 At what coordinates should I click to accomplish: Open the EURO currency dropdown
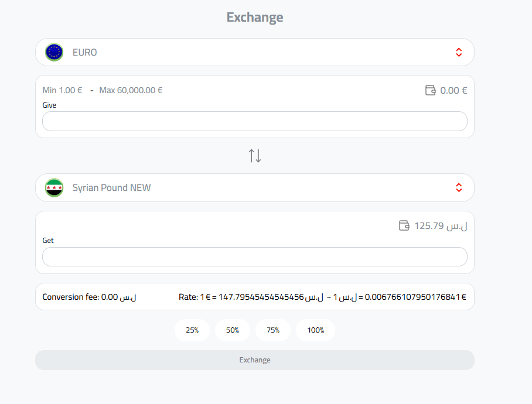(x=255, y=52)
